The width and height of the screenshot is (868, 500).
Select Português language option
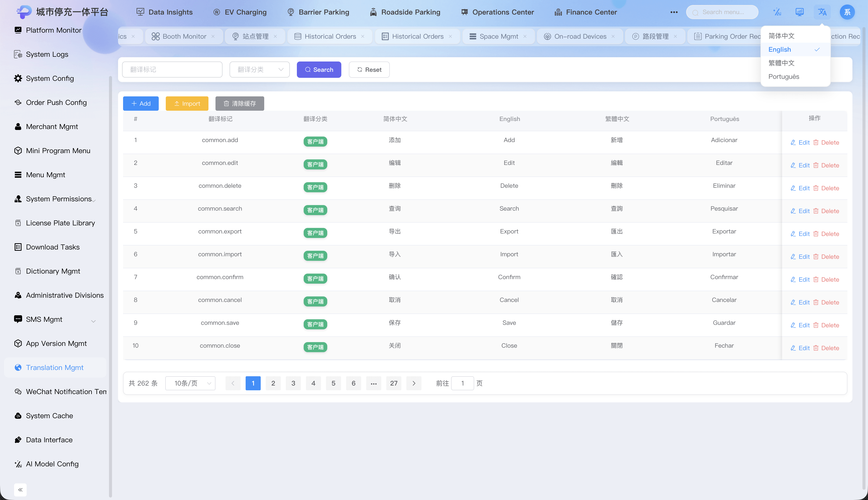[783, 77]
